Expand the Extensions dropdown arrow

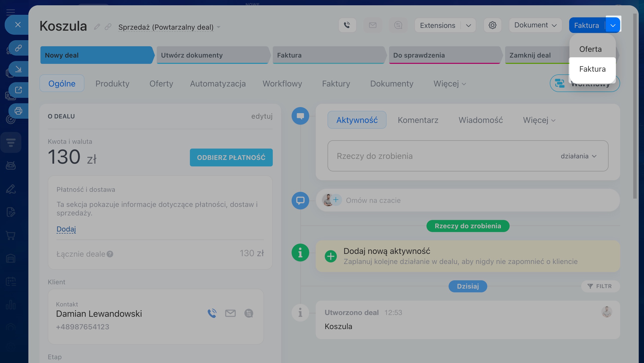468,25
